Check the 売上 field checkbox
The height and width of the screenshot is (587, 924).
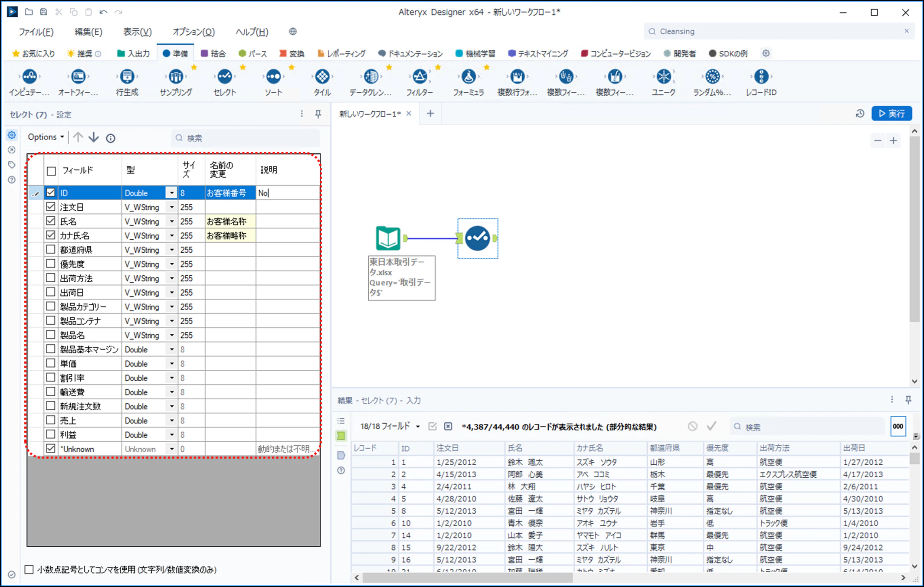51,420
